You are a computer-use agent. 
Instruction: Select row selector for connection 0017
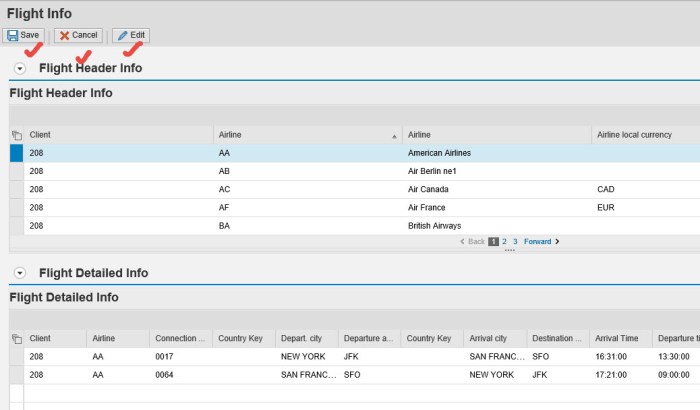16,356
